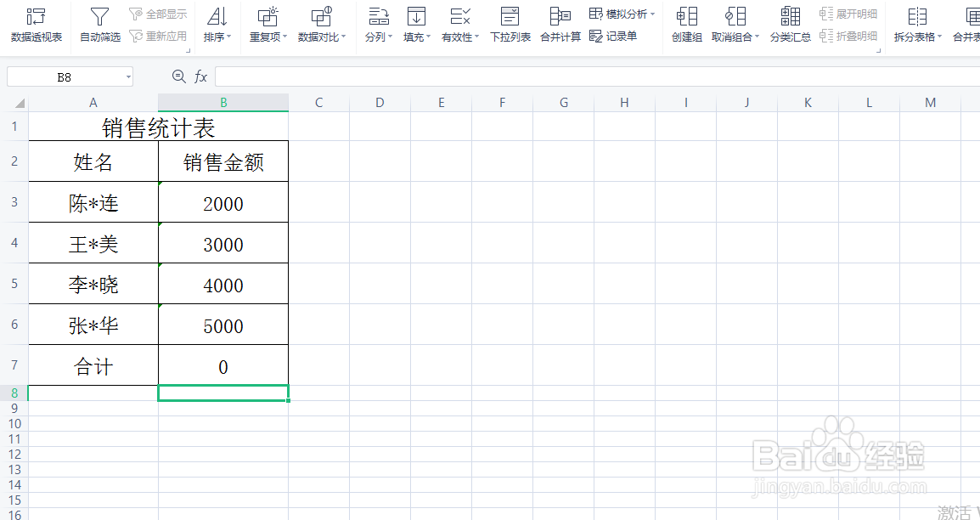The image size is (980, 520).
Task: Select row 7 header
Action: (x=14, y=365)
